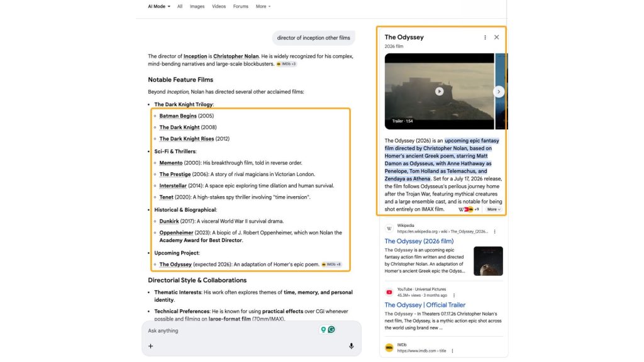Click the plus icon to add attachment
The height and width of the screenshot is (362, 644).
pos(151,346)
